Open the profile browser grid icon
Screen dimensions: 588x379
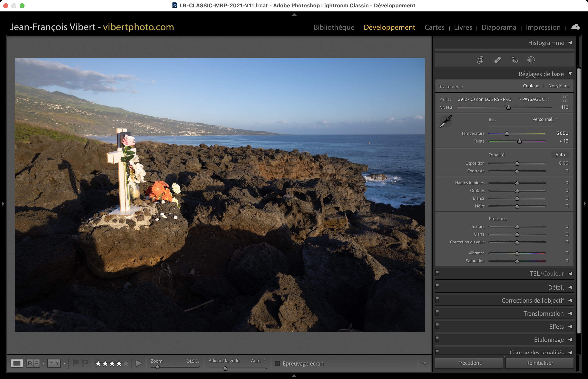tap(564, 99)
